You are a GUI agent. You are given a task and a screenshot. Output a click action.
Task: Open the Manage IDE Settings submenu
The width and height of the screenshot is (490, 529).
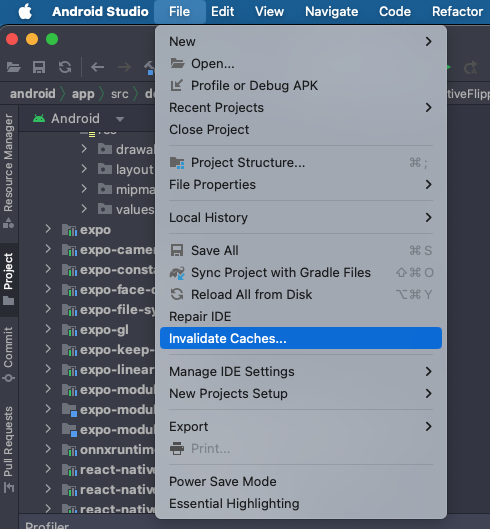point(301,371)
